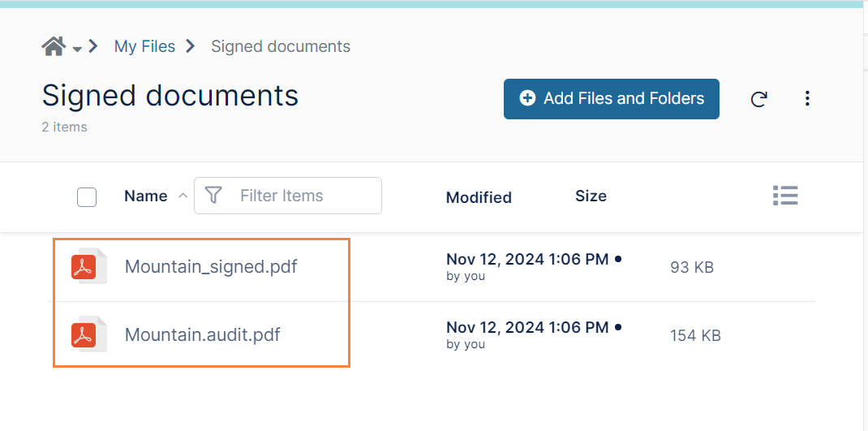The height and width of the screenshot is (431, 868).
Task: Sort by Size column header
Action: pyautogui.click(x=591, y=196)
